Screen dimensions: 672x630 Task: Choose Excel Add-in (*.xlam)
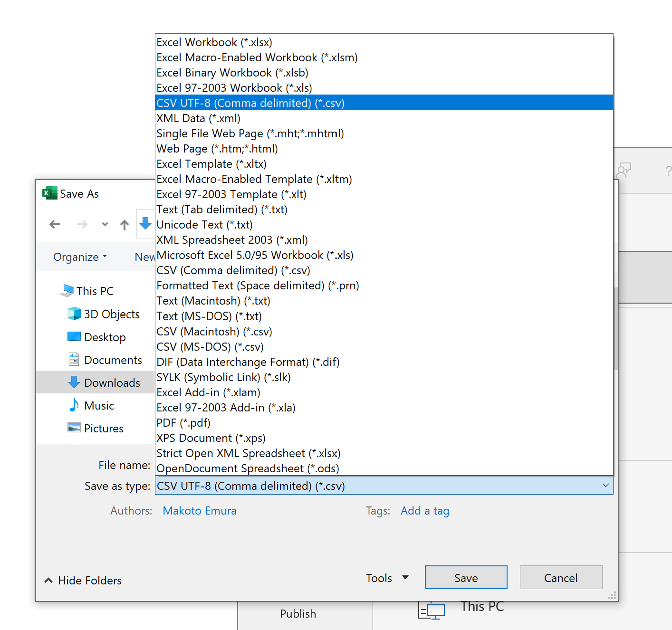tap(384, 392)
